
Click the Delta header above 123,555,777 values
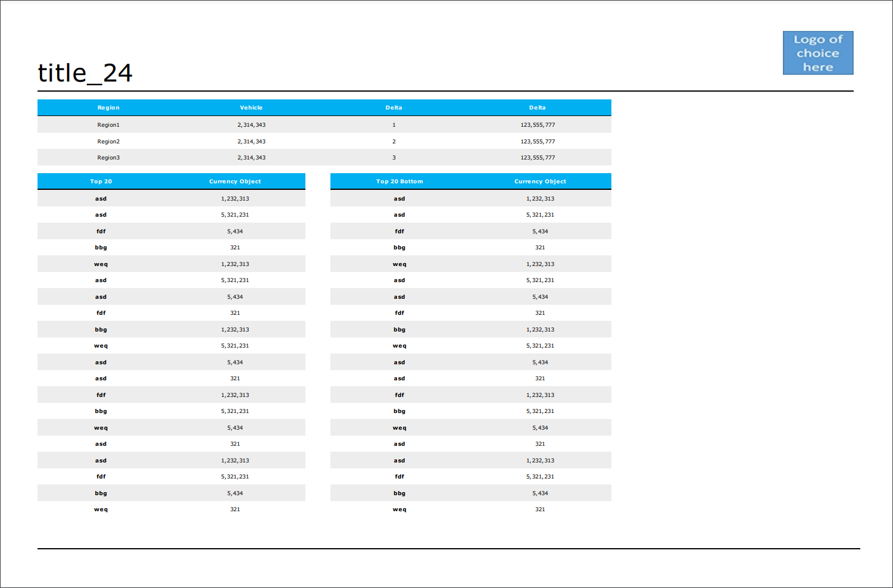[538, 108]
